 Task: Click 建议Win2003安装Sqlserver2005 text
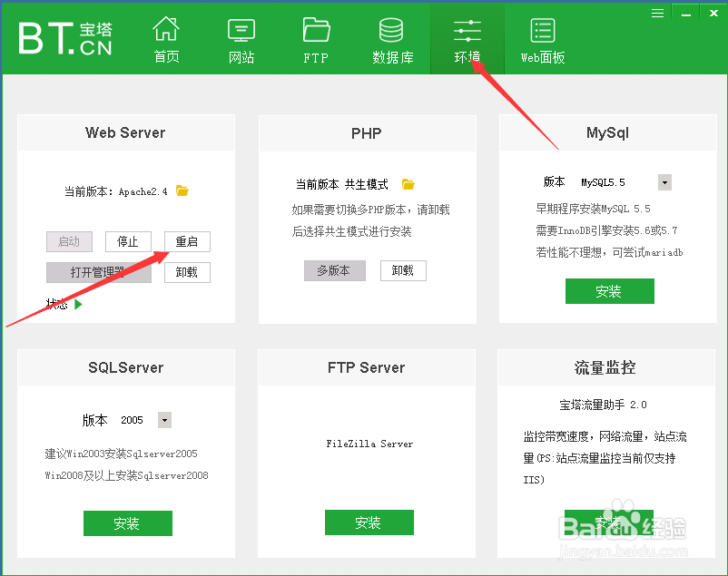point(121,454)
